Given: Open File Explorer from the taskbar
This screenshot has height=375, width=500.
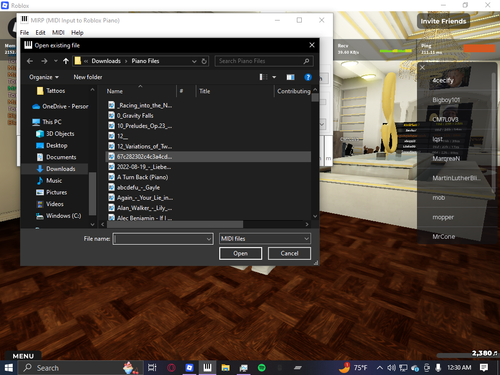Looking at the screenshot, I should [x=226, y=368].
